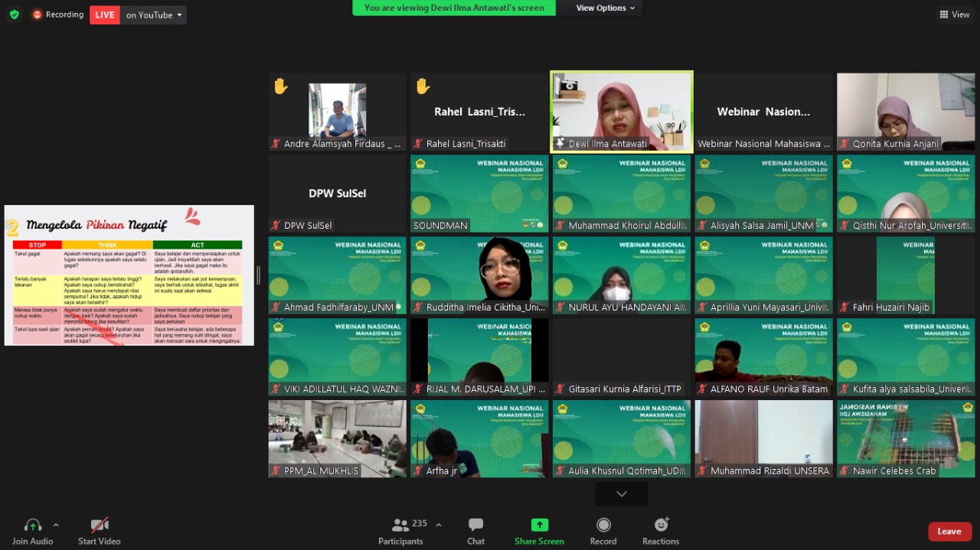Click the Record icon
The height and width of the screenshot is (550, 980).
pyautogui.click(x=603, y=525)
